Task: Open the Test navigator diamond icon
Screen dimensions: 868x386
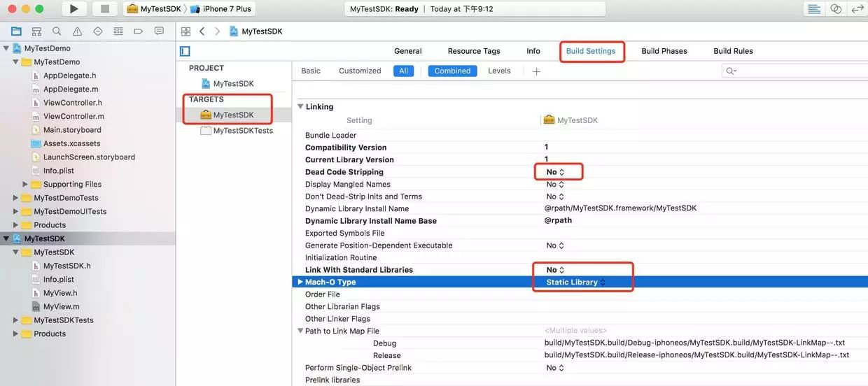Action: pyautogui.click(x=97, y=31)
